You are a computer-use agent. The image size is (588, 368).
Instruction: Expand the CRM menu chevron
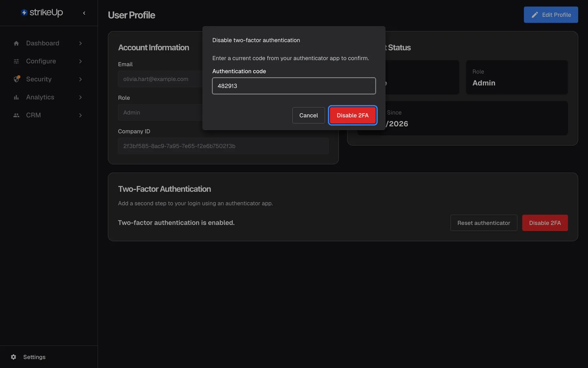click(x=80, y=115)
